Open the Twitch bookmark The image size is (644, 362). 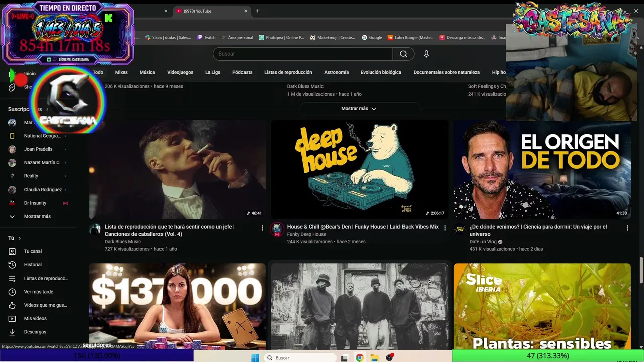point(207,38)
